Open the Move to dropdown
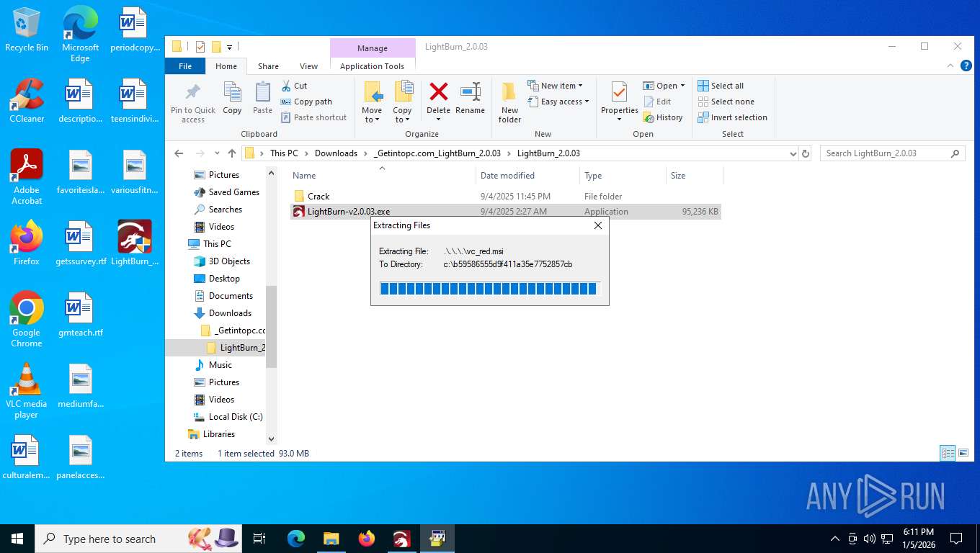 [x=372, y=115]
